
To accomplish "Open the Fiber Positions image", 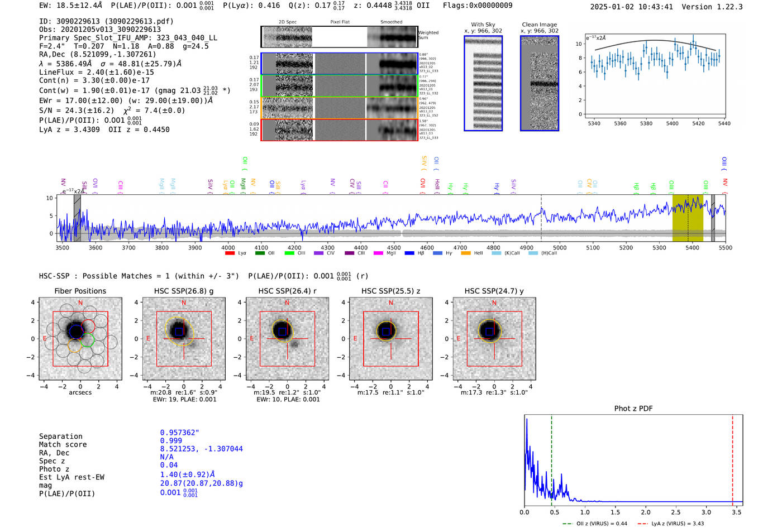I will click(80, 339).
